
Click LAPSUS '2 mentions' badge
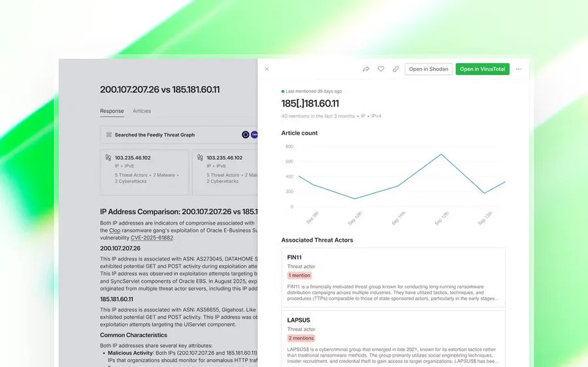[301, 338]
